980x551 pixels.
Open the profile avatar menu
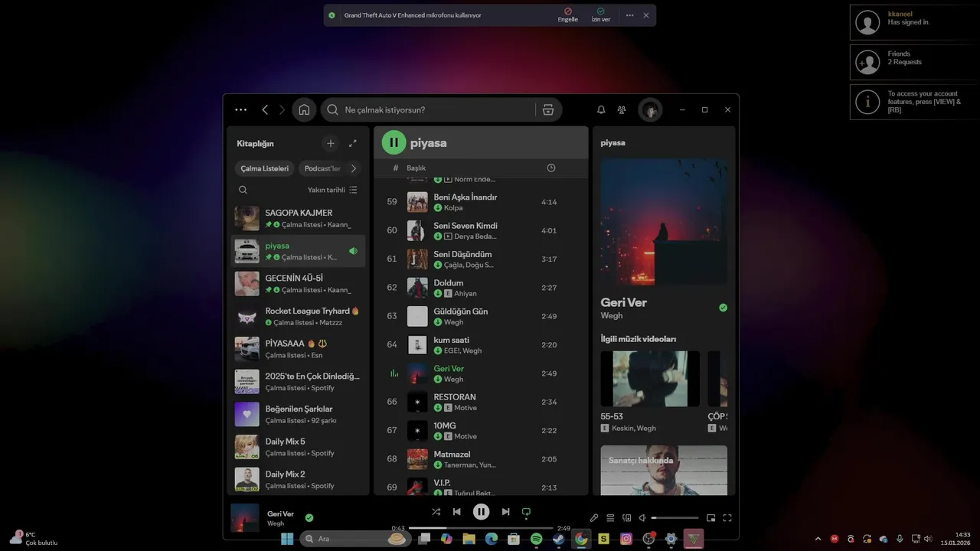(x=651, y=109)
